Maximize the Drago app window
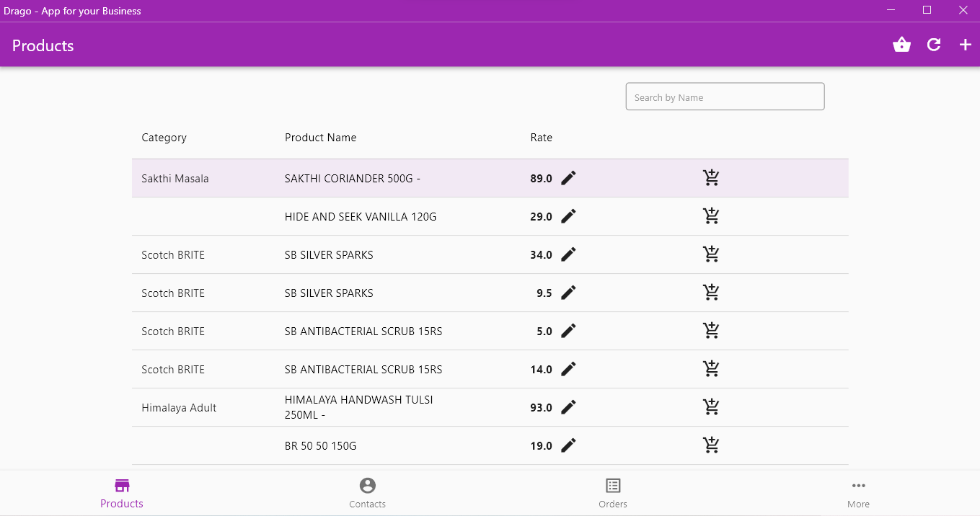The height and width of the screenshot is (516, 980). pyautogui.click(x=927, y=10)
